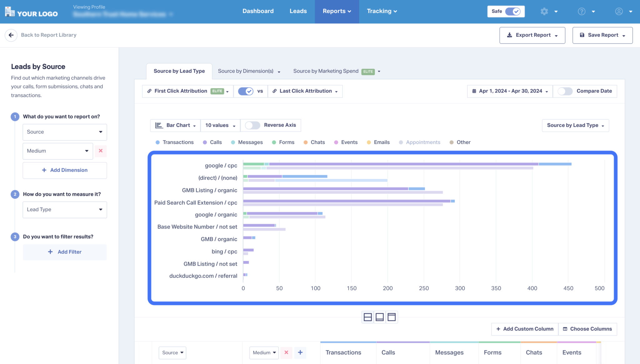Click the plus button next to Medium in table
Screen dimensions: 640x364
tap(300, 352)
